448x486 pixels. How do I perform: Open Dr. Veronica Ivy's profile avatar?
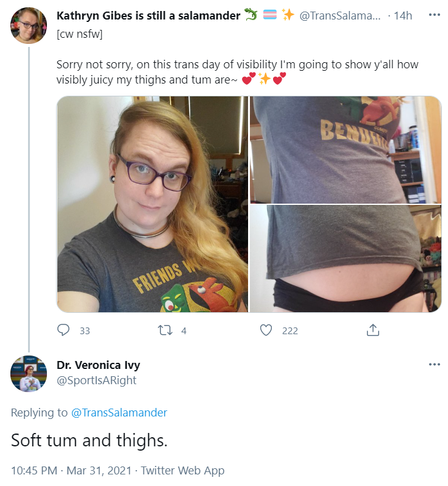(29, 373)
